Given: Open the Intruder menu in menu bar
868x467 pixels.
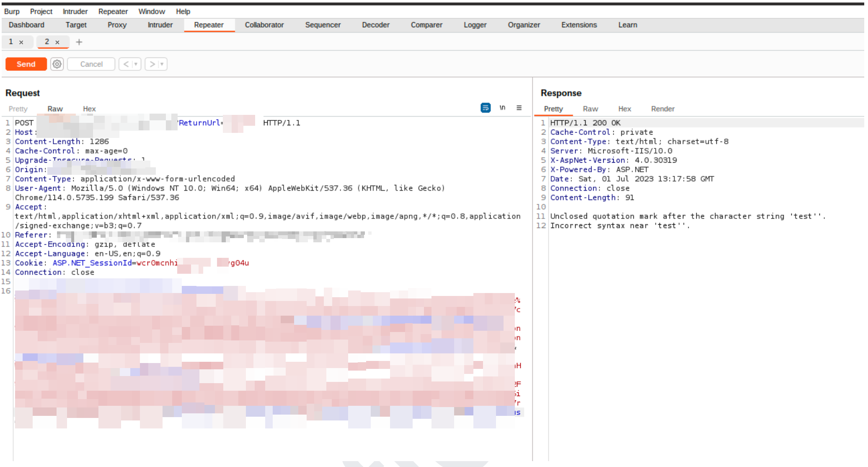Looking at the screenshot, I should pos(75,11).
